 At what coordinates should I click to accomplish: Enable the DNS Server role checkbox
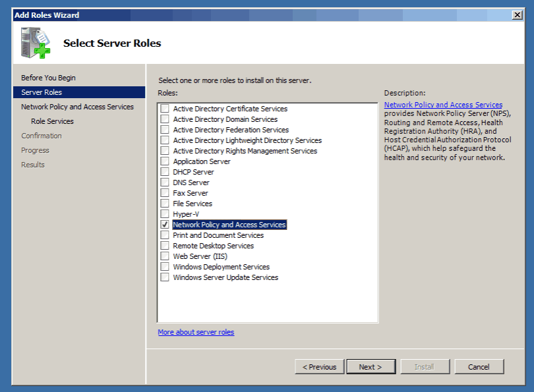[x=165, y=182]
